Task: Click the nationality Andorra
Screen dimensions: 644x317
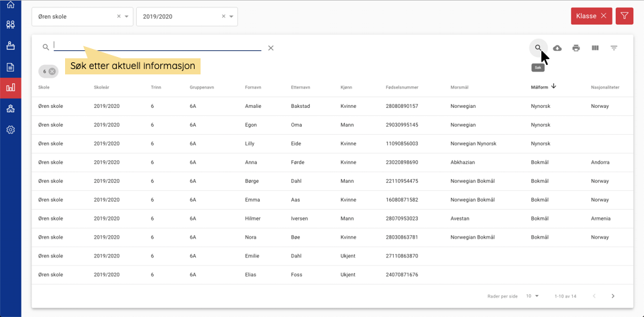Action: (600, 162)
